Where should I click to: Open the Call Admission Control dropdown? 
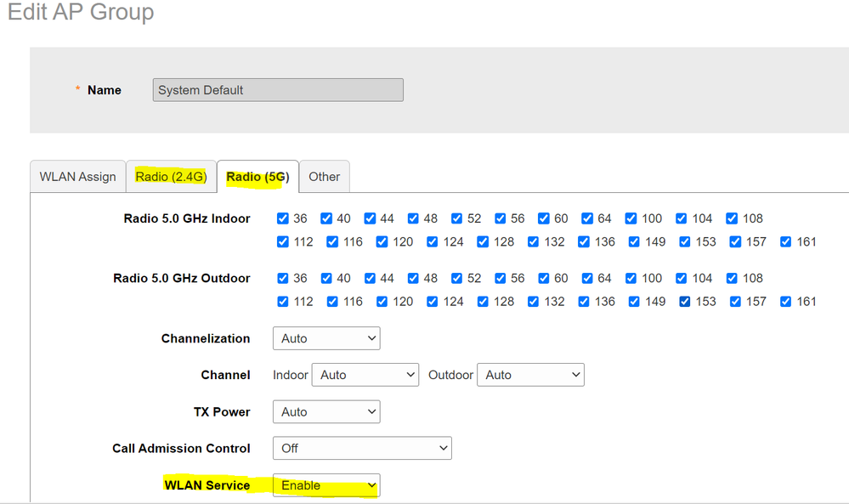pyautogui.click(x=362, y=448)
